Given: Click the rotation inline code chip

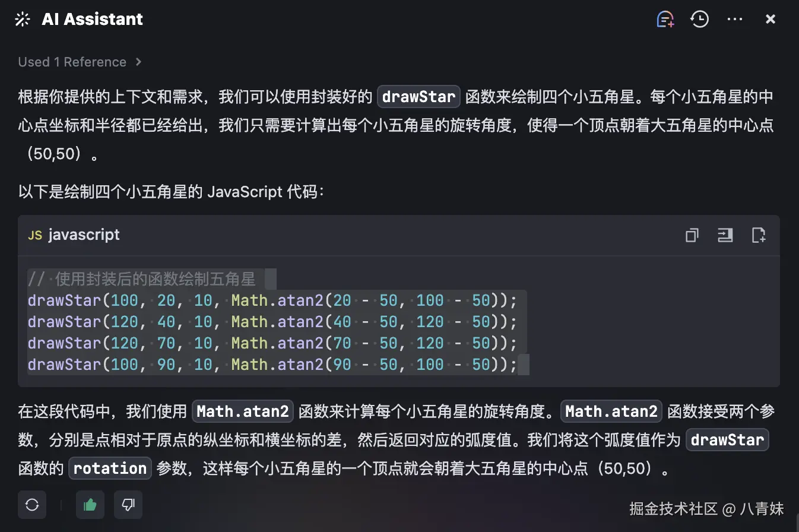Looking at the screenshot, I should pyautogui.click(x=110, y=468).
